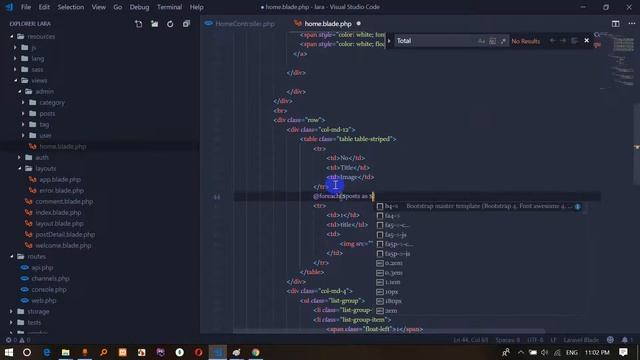Image resolution: width=640 pixels, height=360 pixels.
Task: Collapse the admin folder
Action: (x=44, y=91)
